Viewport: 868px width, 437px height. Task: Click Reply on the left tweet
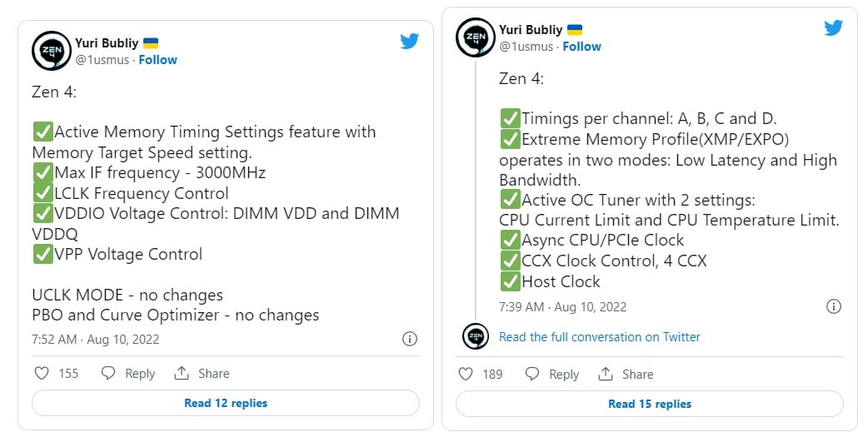point(128,374)
